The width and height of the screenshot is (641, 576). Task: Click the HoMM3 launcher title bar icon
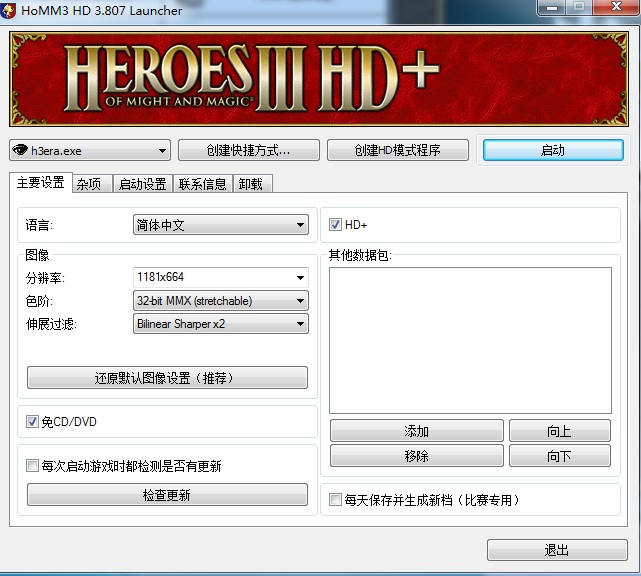[7, 11]
